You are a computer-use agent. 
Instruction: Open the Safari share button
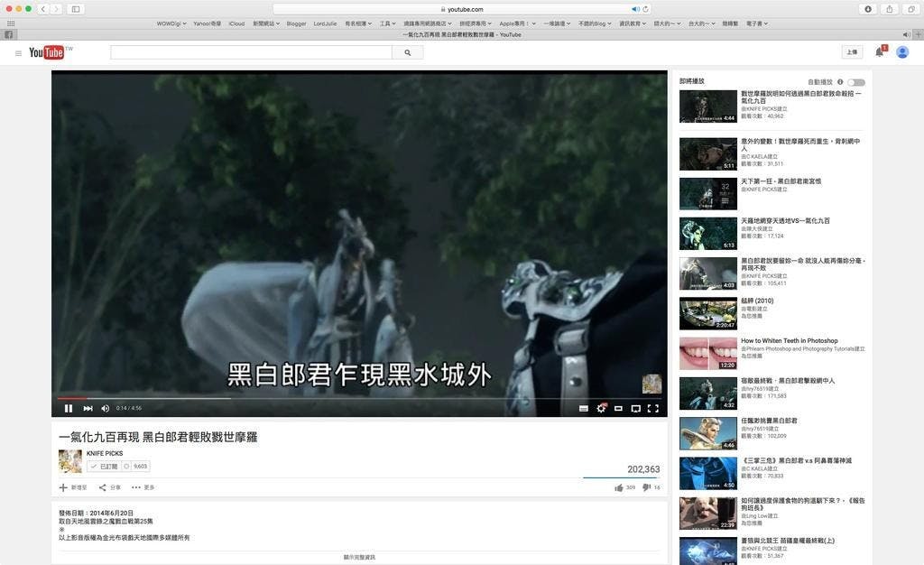pyautogui.click(x=889, y=9)
